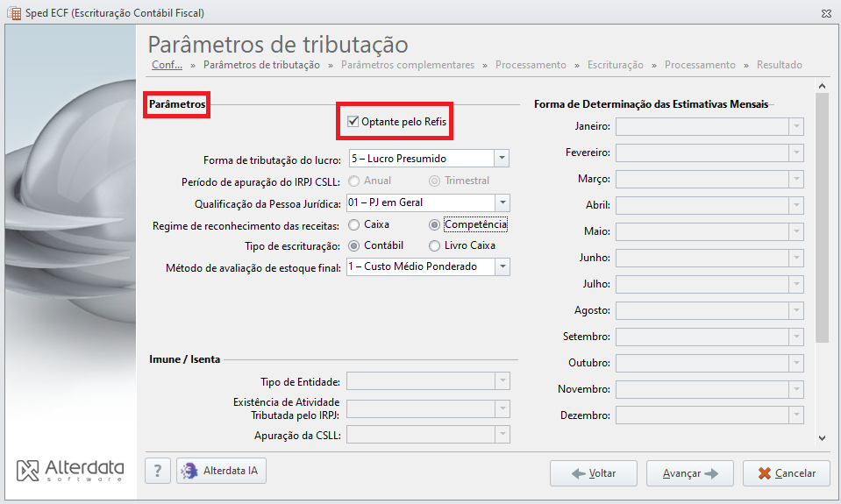Open the Tipo de Entidade dropdown

502,381
